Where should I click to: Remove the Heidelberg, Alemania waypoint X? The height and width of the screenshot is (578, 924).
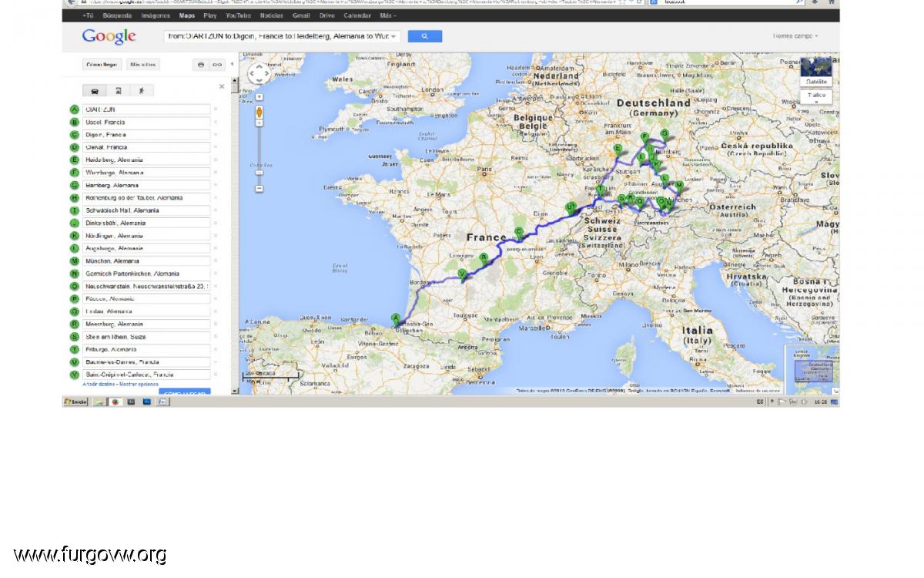tap(216, 160)
